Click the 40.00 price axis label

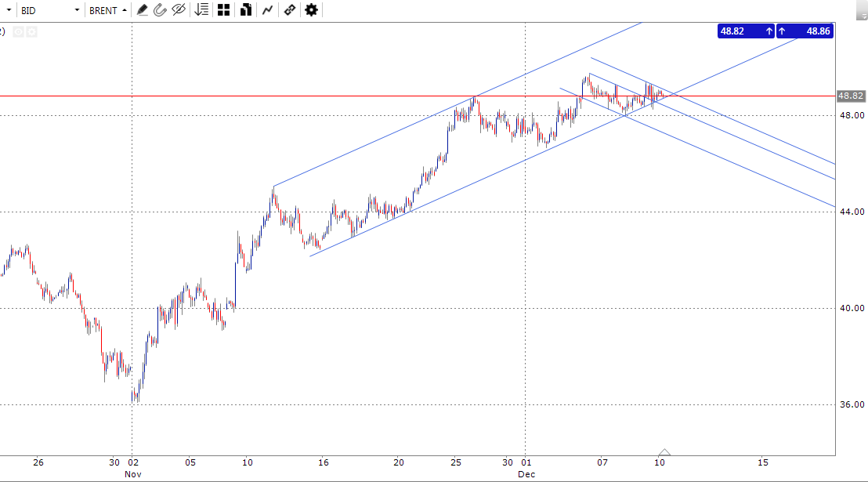point(852,308)
